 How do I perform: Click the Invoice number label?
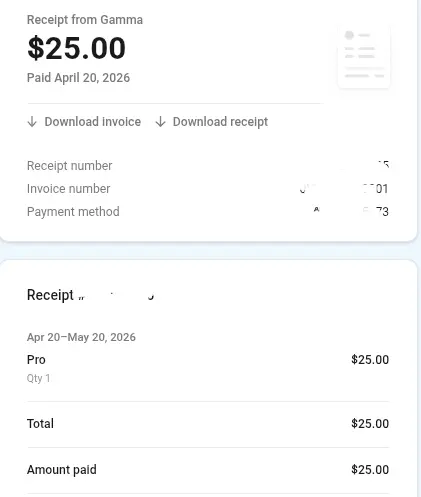[x=68, y=189]
